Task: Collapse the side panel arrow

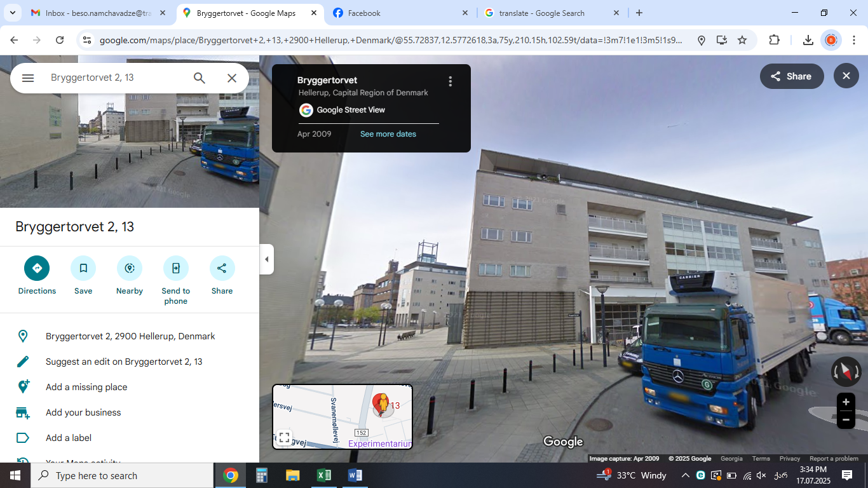Action: (x=267, y=259)
